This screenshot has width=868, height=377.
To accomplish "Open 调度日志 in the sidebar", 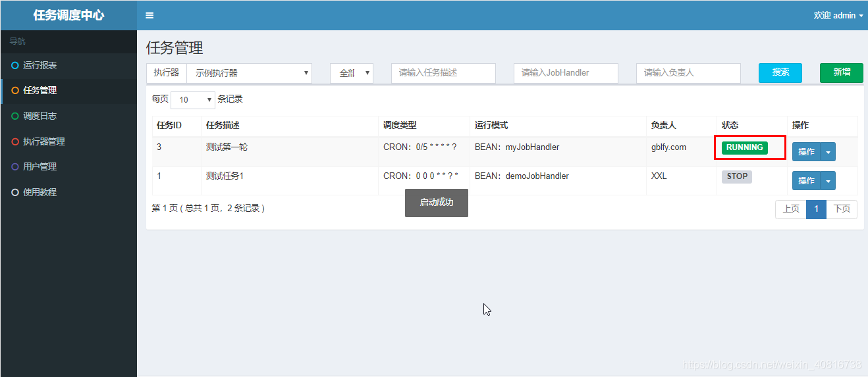I will click(68, 116).
